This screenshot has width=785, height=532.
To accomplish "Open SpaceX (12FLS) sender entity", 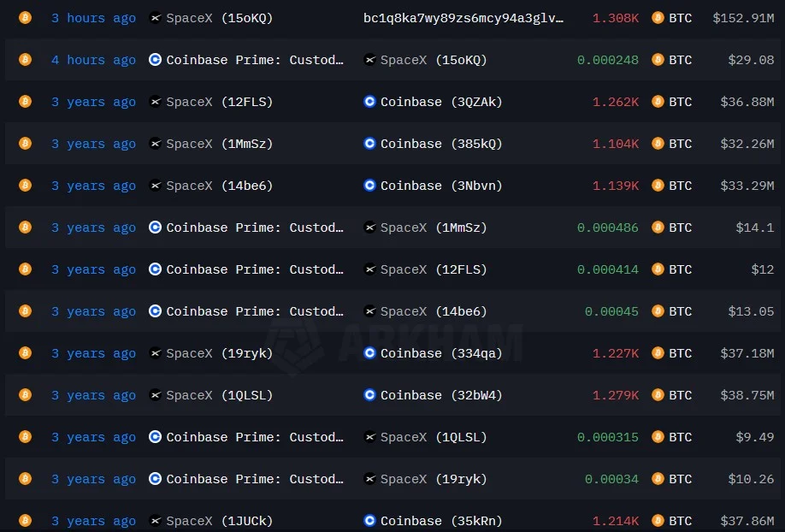I will coord(219,102).
